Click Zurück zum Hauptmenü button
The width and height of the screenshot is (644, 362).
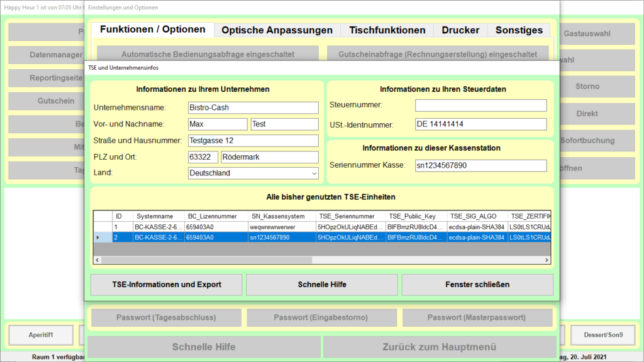point(439,347)
